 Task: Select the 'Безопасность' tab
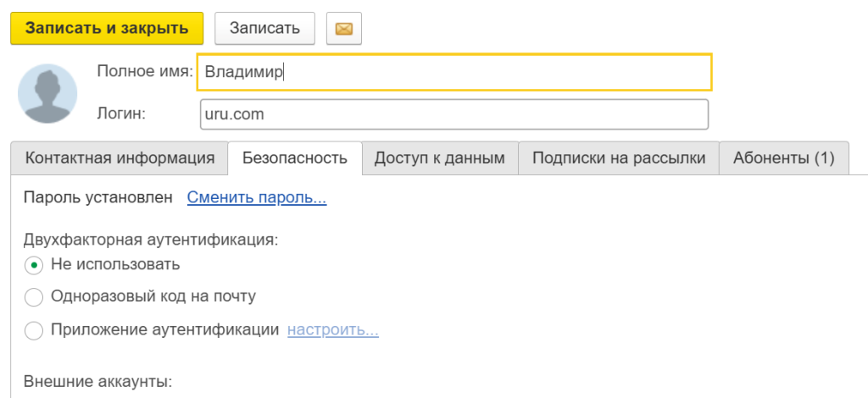tap(295, 158)
